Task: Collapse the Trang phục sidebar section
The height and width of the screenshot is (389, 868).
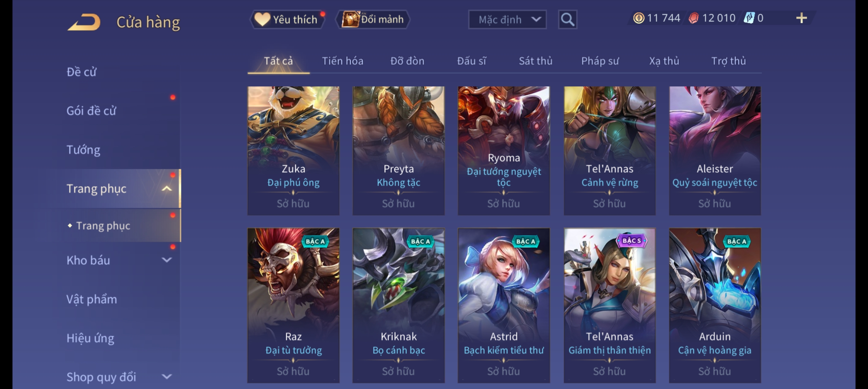Action: tap(167, 188)
